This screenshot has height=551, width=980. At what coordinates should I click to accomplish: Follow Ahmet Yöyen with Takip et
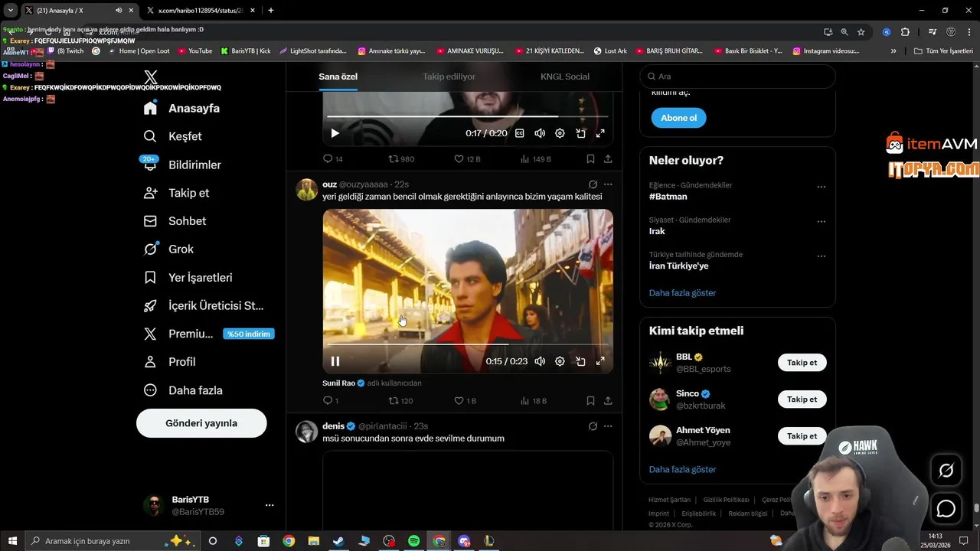(802, 436)
